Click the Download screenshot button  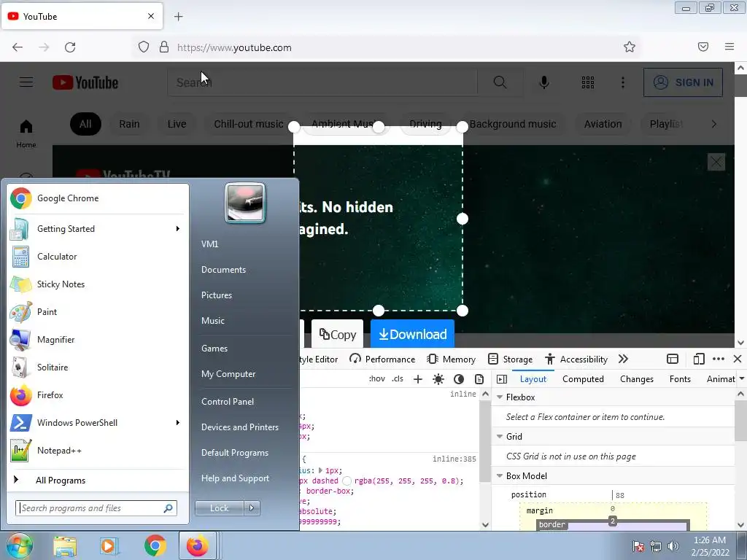[413, 334]
